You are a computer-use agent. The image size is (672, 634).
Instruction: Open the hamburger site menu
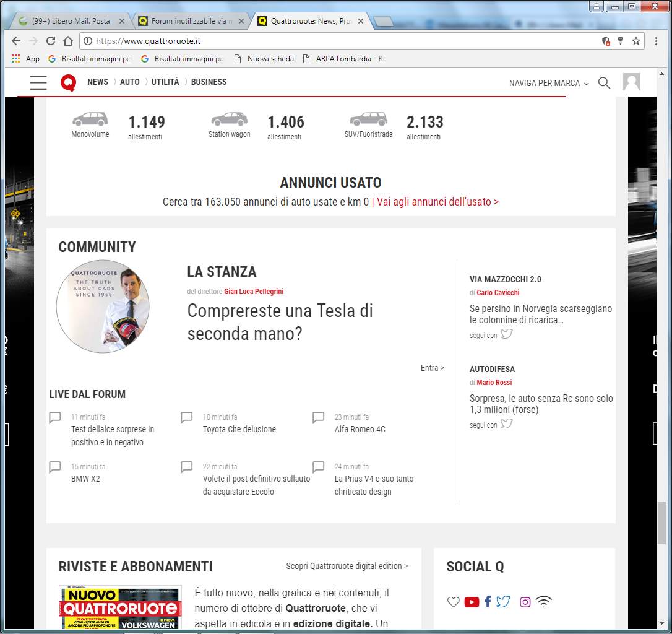pos(38,82)
